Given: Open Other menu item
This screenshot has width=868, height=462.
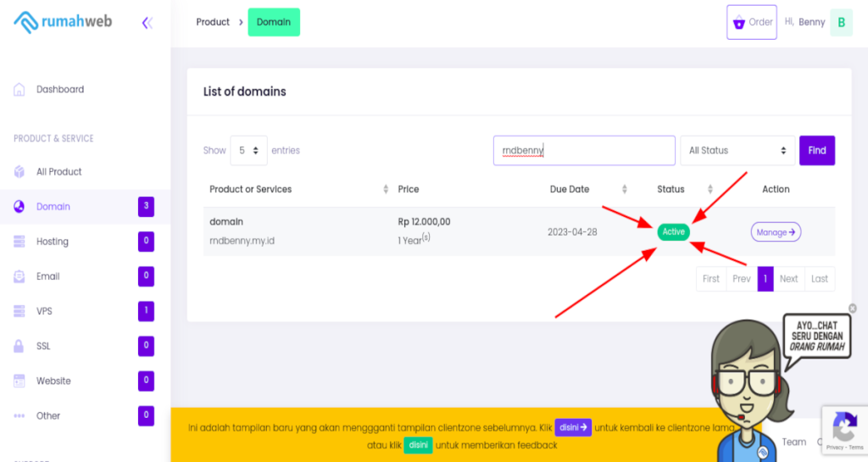Looking at the screenshot, I should [48, 415].
